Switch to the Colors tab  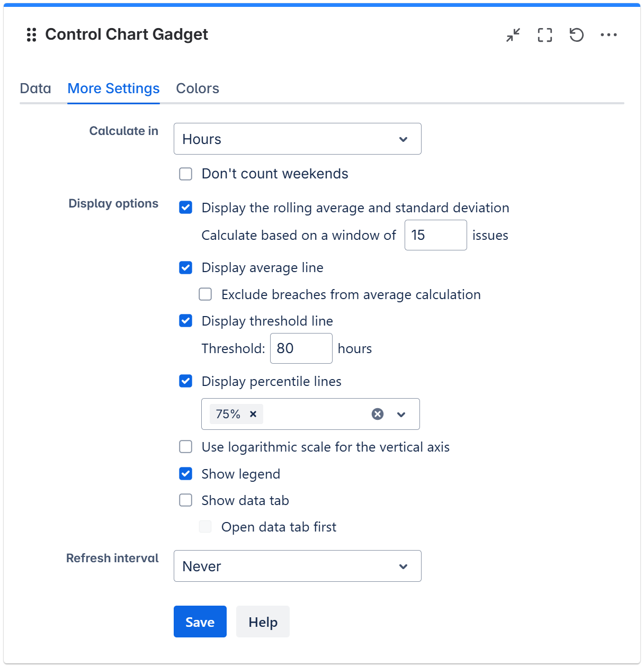point(198,88)
